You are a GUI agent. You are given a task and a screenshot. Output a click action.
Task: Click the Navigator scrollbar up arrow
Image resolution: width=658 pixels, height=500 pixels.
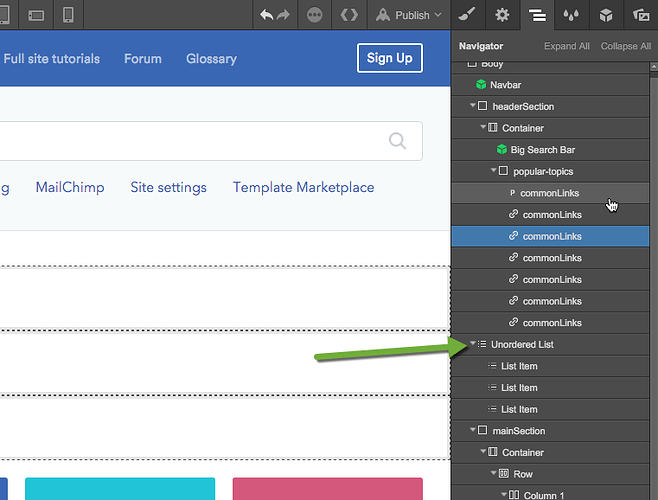[x=653, y=67]
